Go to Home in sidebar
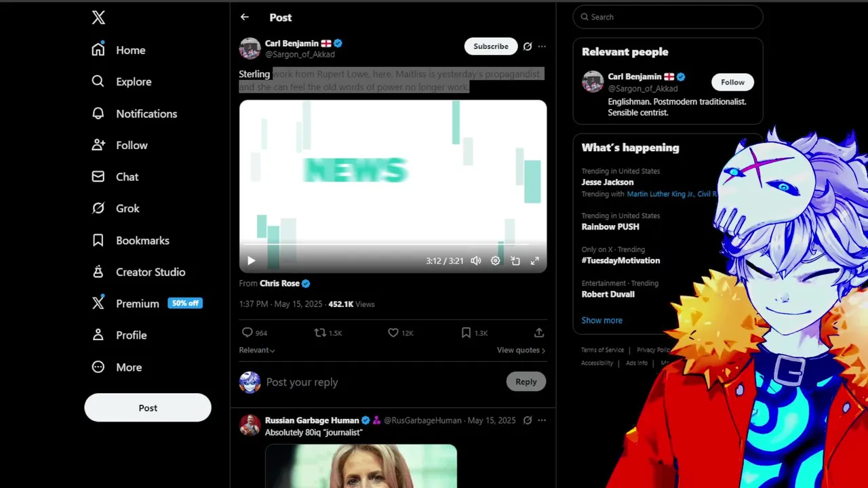This screenshot has width=868, height=488. pyautogui.click(x=119, y=50)
